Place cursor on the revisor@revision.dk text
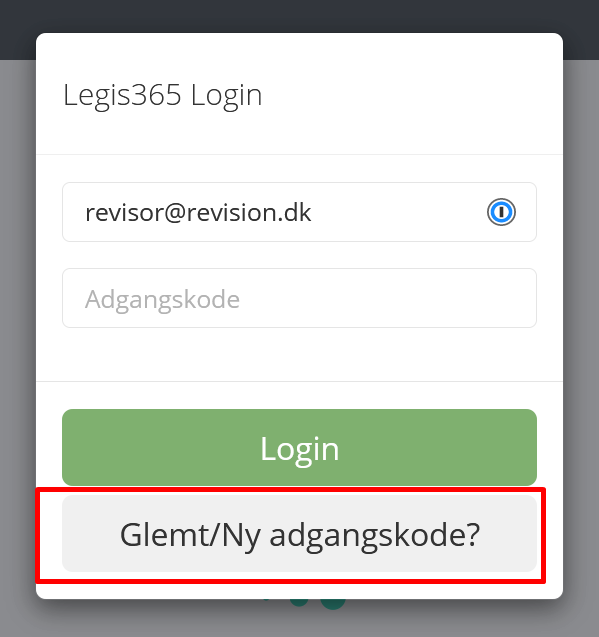This screenshot has width=599, height=637. coord(198,212)
